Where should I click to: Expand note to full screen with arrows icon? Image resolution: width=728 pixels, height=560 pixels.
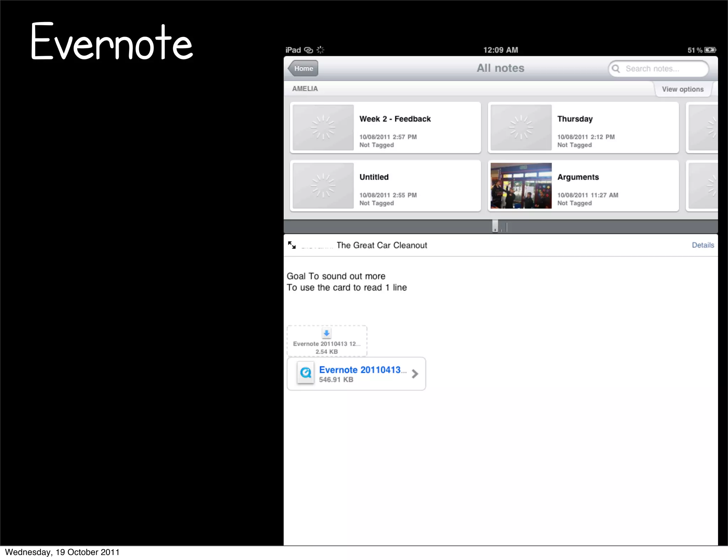(x=292, y=245)
